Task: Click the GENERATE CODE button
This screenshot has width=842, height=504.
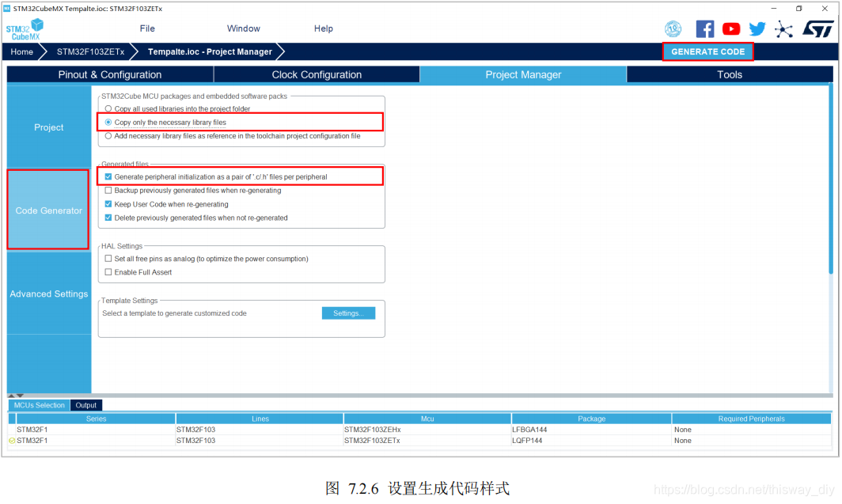Action: (707, 52)
